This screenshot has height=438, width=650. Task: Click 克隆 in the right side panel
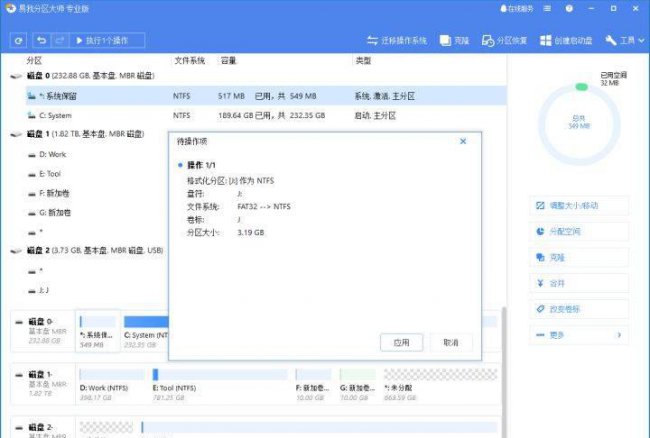pyautogui.click(x=579, y=257)
